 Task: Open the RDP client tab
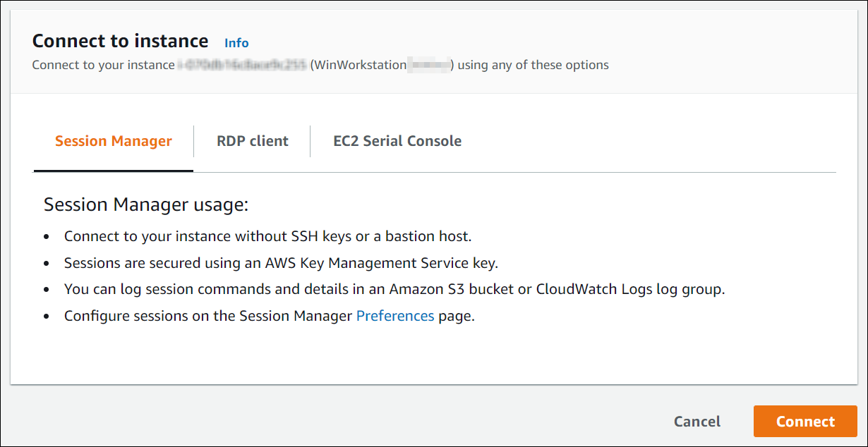click(x=252, y=141)
